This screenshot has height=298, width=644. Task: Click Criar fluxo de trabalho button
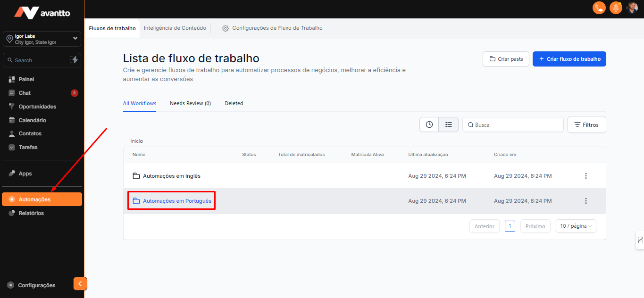tap(569, 59)
